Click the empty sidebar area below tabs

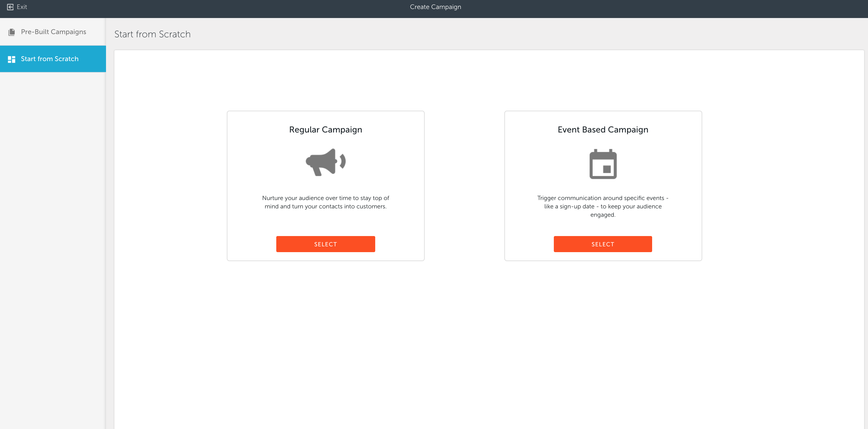[x=53, y=236]
